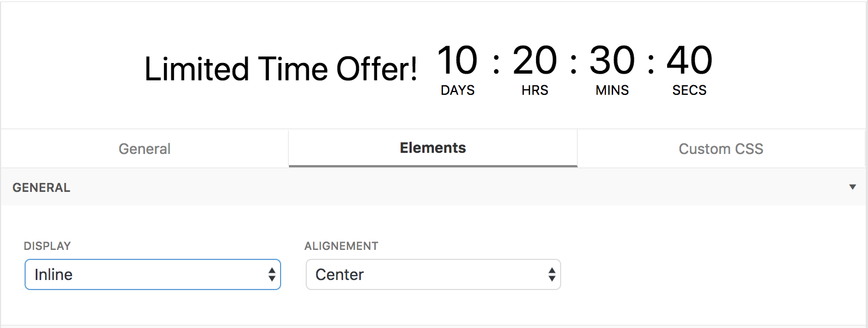Open the Custom CSS tab

pyautogui.click(x=721, y=149)
